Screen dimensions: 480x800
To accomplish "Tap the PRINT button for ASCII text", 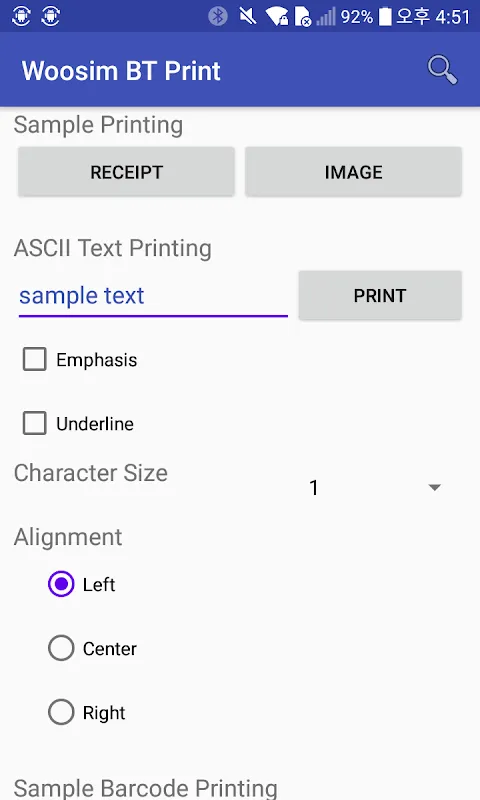I will (x=380, y=295).
